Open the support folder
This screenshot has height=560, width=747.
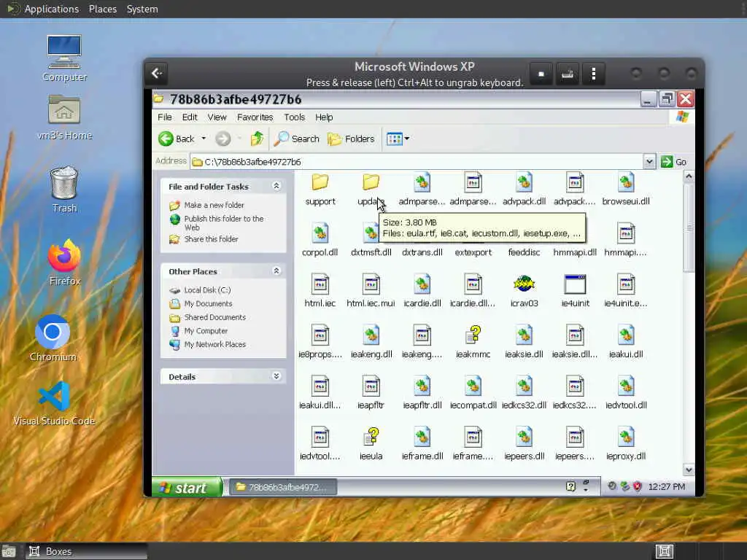click(x=320, y=190)
